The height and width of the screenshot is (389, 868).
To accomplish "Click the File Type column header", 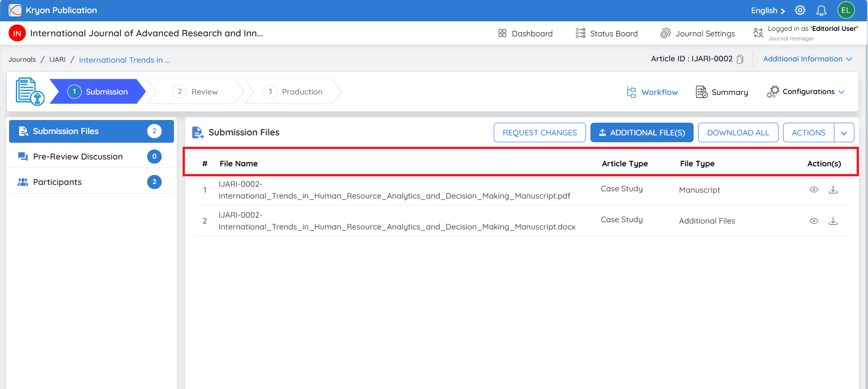I will [697, 164].
